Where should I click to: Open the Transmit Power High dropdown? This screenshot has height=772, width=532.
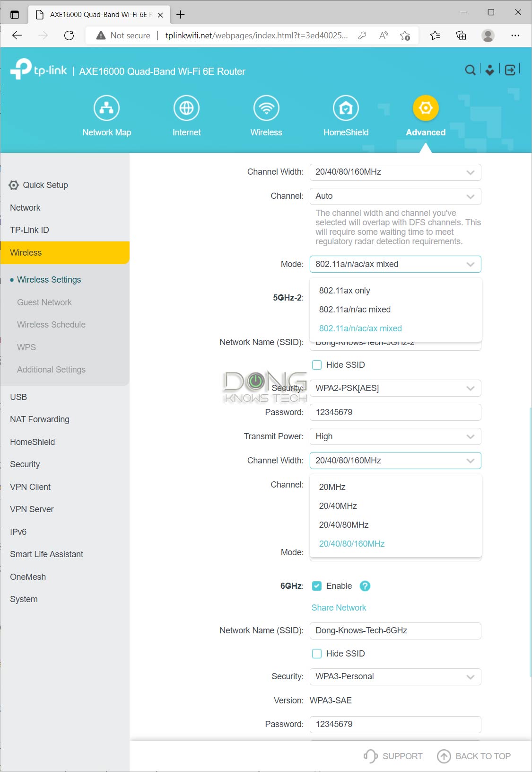pyautogui.click(x=395, y=436)
